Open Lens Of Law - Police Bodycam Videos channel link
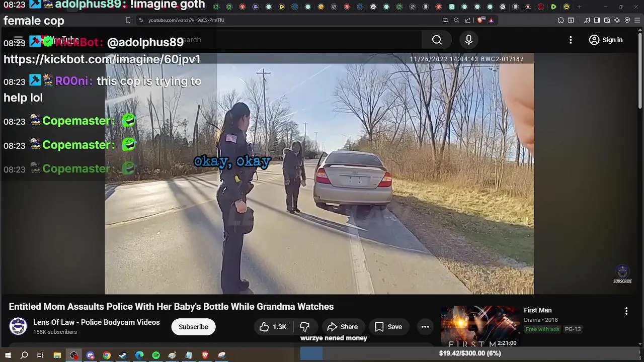 coord(97,322)
